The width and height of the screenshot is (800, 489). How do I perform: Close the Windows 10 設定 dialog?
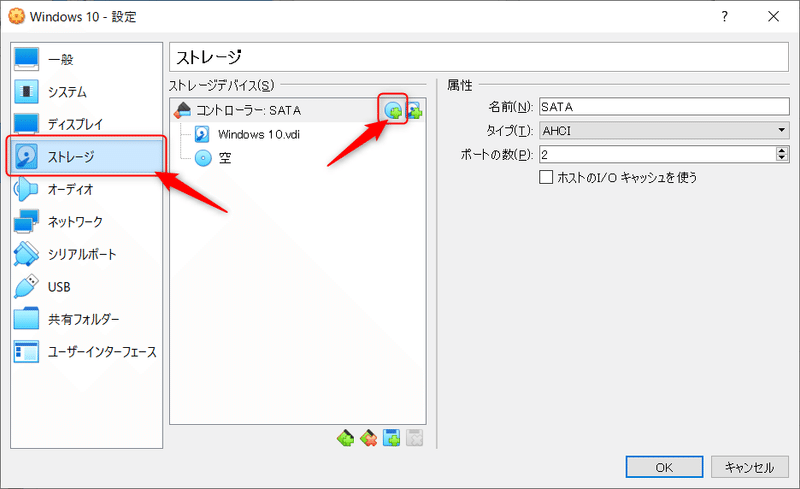click(773, 16)
